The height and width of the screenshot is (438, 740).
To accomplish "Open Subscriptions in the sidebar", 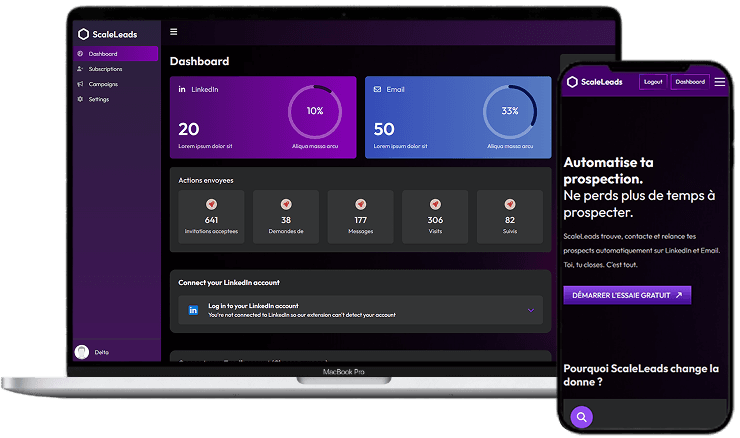I will click(105, 69).
